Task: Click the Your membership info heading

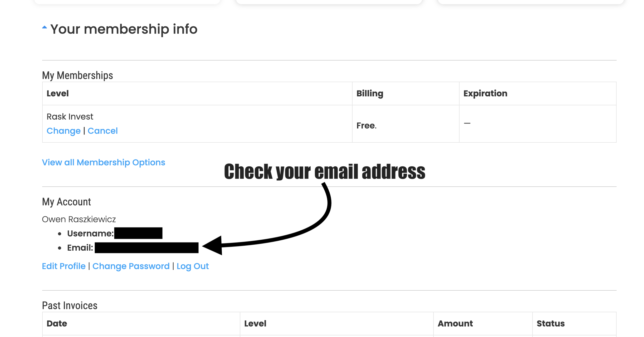Action: pyautogui.click(x=124, y=29)
